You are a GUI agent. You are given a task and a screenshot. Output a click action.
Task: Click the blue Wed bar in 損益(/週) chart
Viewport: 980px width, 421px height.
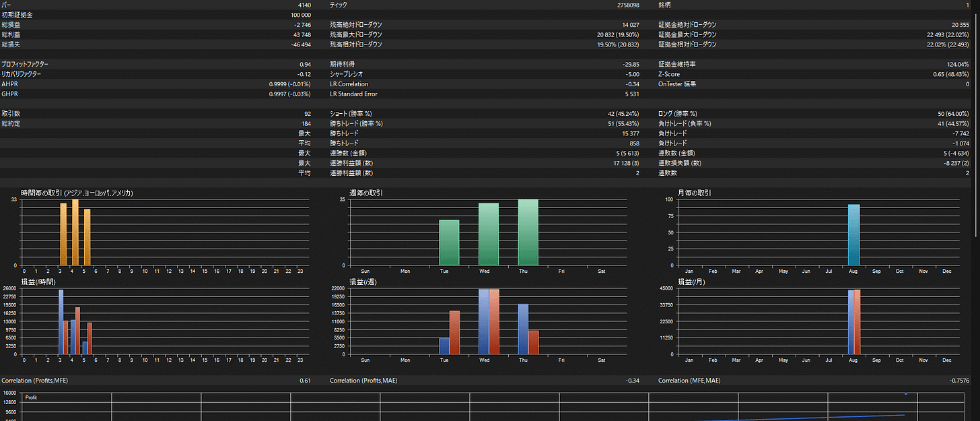click(484, 322)
